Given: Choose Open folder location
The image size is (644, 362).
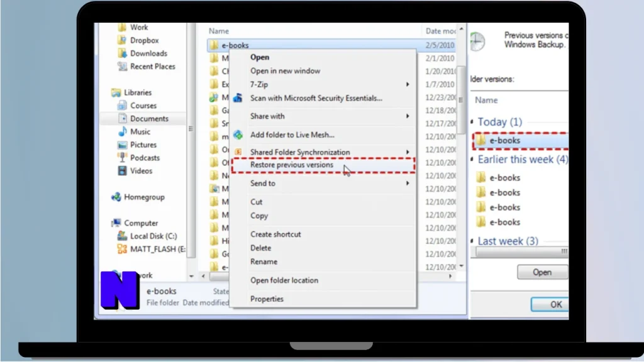Looking at the screenshot, I should (284, 280).
